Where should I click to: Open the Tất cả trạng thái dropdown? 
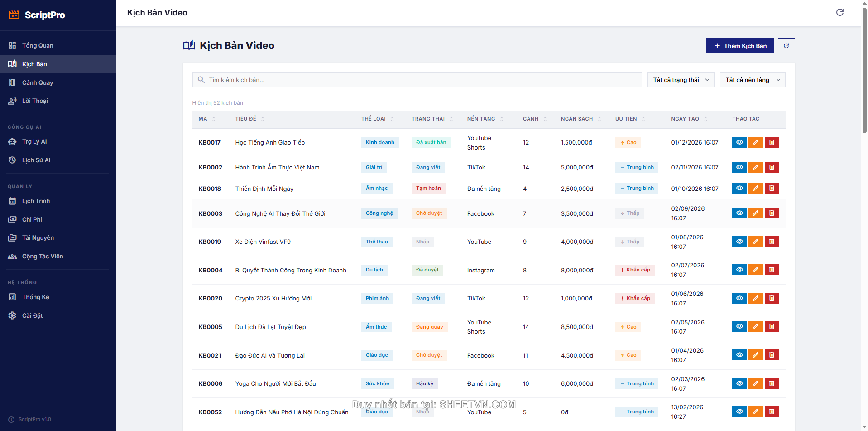681,80
